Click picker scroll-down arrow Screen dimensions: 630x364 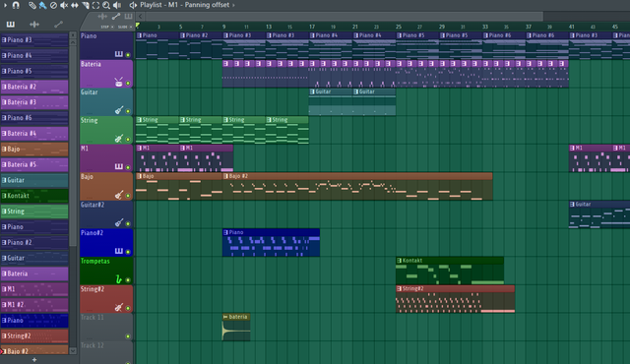73,351
